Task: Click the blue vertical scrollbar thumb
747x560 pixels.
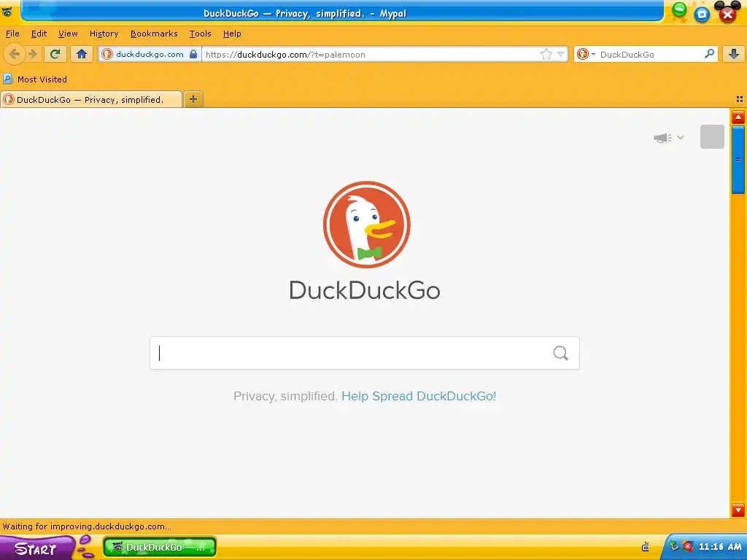Action: [738, 160]
